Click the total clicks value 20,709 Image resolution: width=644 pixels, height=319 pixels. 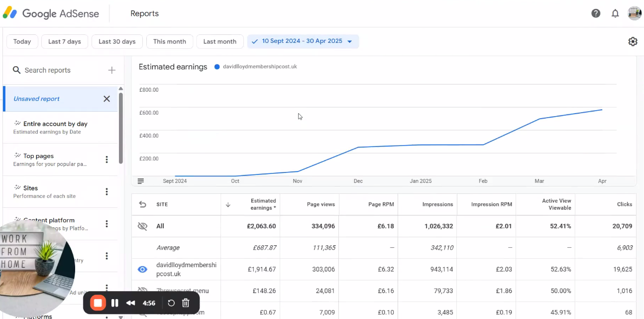(623, 226)
